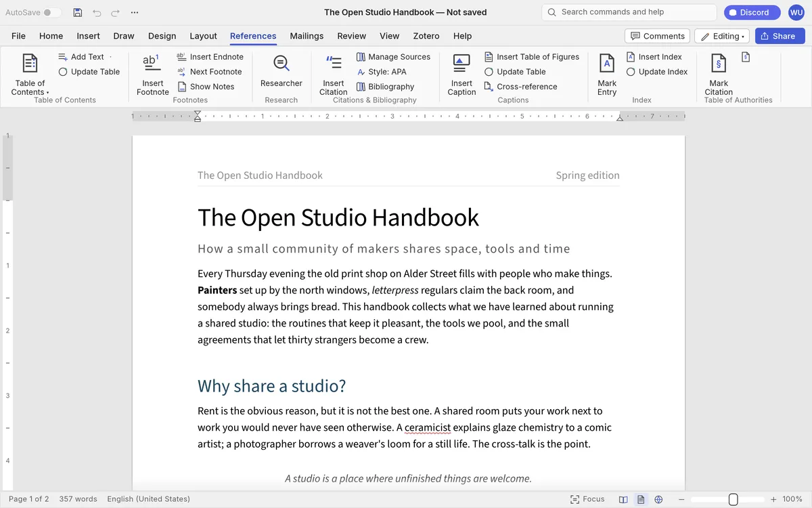Viewport: 812px width, 508px height.
Task: Open the Draw tab
Action: click(124, 36)
